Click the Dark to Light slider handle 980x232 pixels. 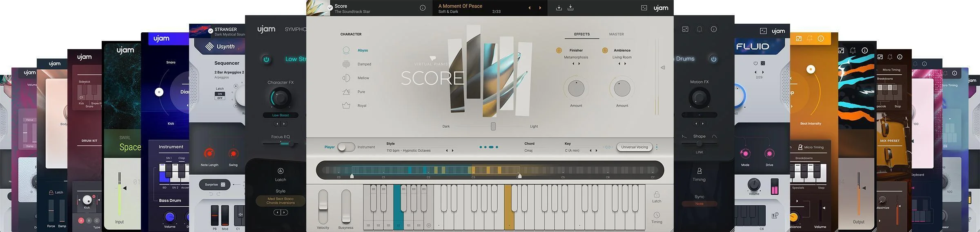pos(493,126)
